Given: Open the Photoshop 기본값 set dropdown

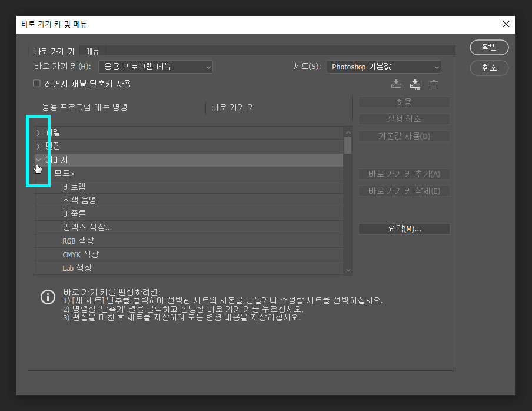Looking at the screenshot, I should point(384,67).
